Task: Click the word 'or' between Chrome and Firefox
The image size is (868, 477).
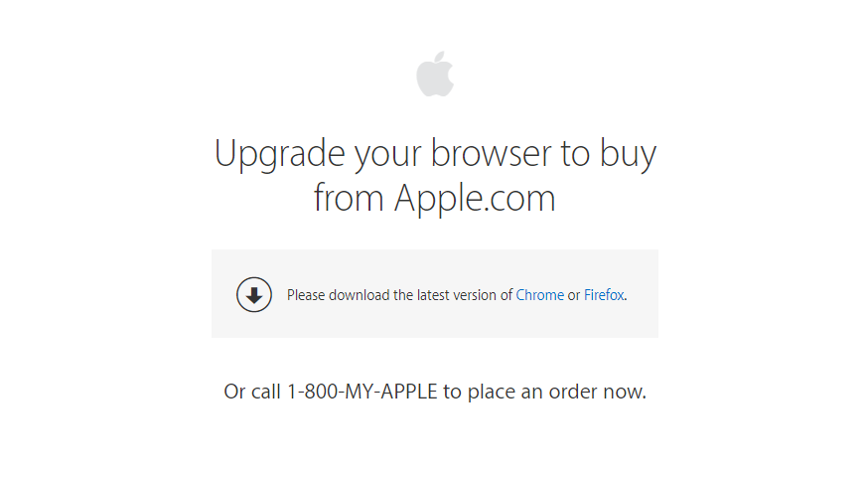Action: [574, 296]
